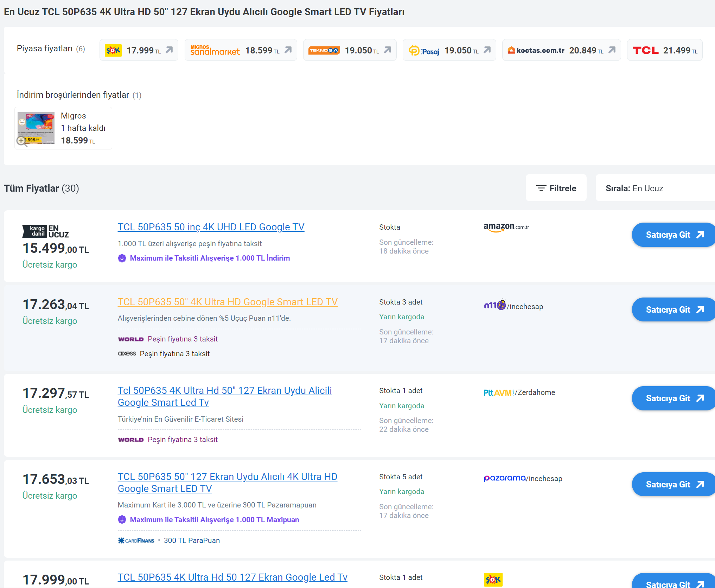The height and width of the screenshot is (588, 715).
Task: Open 'TCL 50P635 50 inç 4K UHD LED Google TV' link
Action: click(211, 227)
